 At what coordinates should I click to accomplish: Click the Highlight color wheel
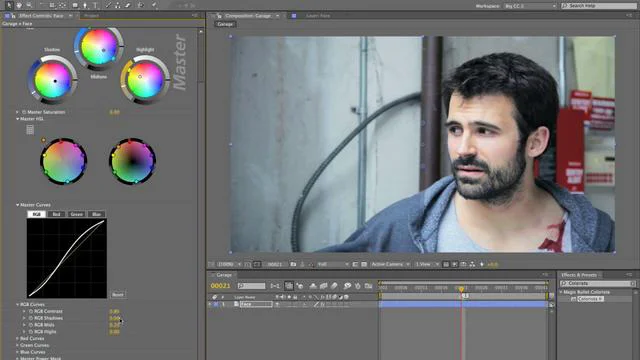point(145,80)
